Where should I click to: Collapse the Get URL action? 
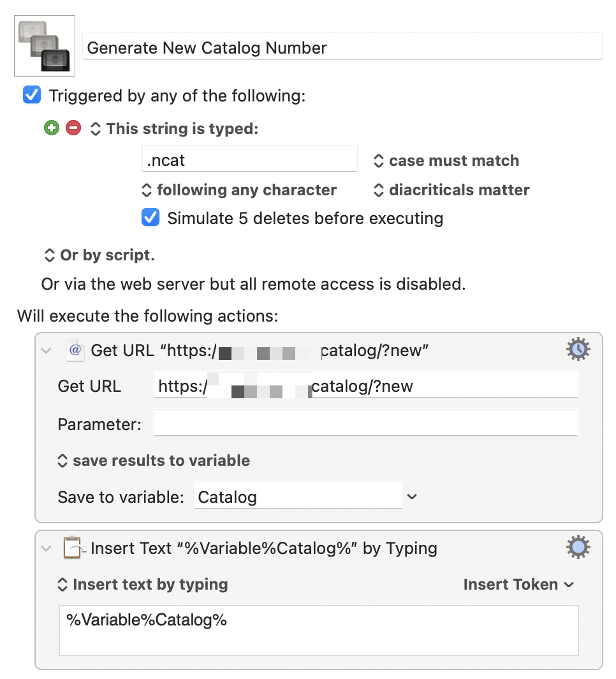47,350
